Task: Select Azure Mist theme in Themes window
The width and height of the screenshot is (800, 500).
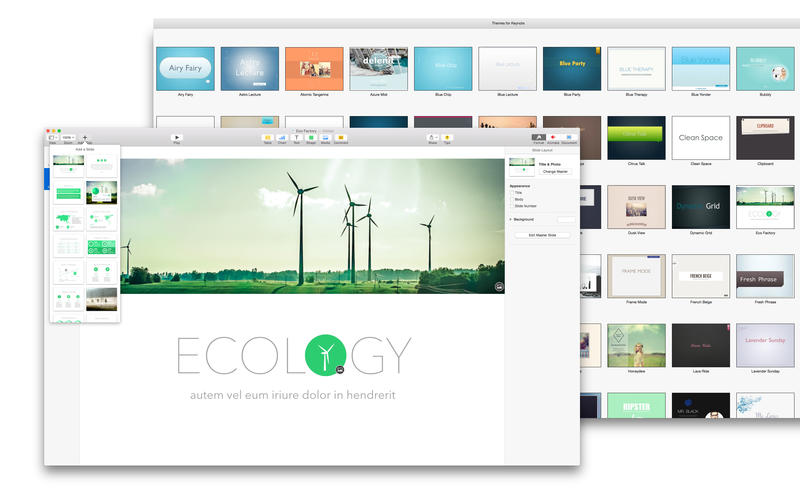Action: tap(379, 69)
